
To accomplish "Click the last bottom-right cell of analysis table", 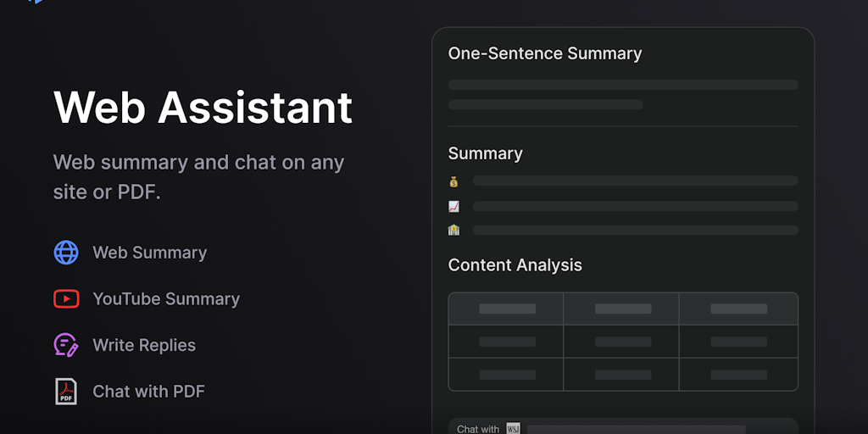I will coord(738,375).
